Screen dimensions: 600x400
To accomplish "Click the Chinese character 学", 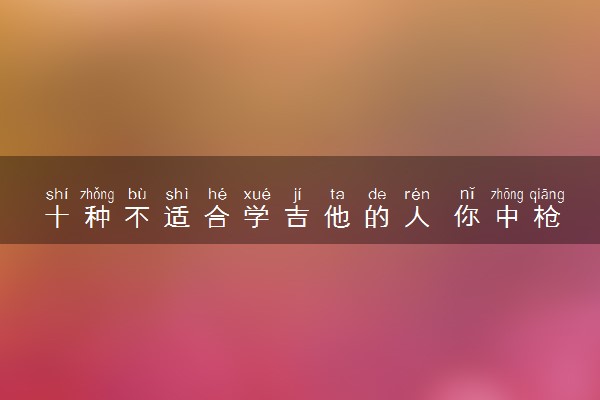I will [257, 217].
